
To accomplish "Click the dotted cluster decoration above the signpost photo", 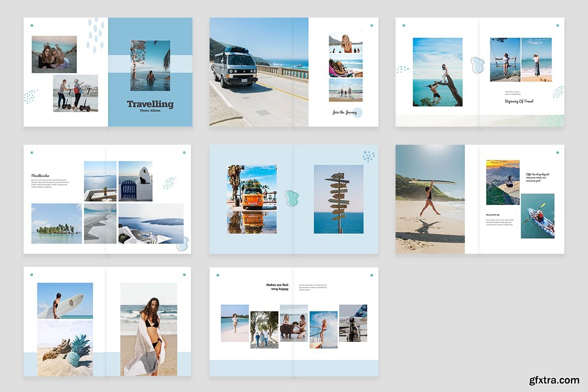I will [368, 156].
